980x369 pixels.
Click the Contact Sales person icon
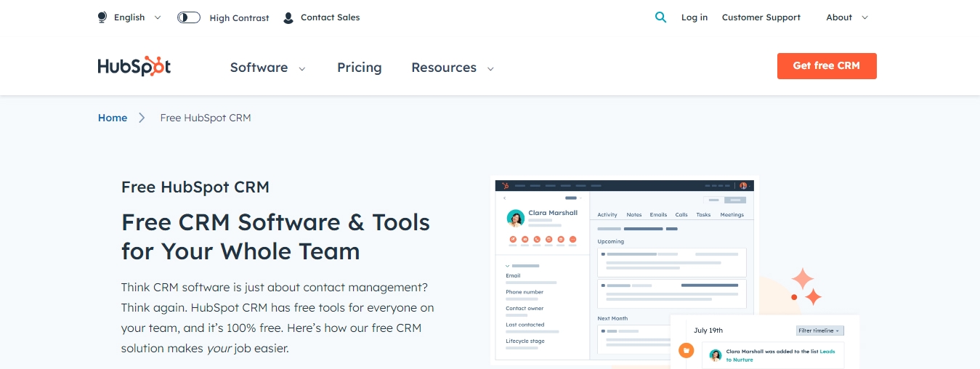[x=288, y=17]
